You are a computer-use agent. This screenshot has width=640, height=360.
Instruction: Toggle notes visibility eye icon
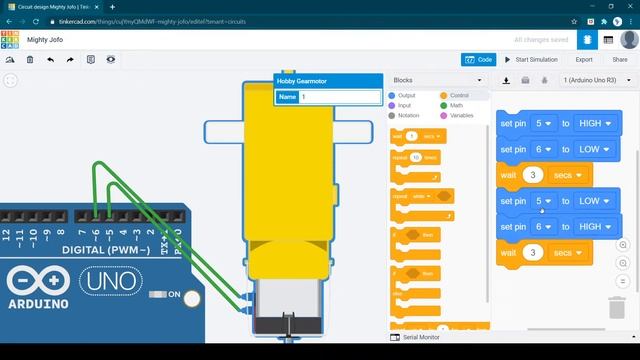(x=111, y=60)
